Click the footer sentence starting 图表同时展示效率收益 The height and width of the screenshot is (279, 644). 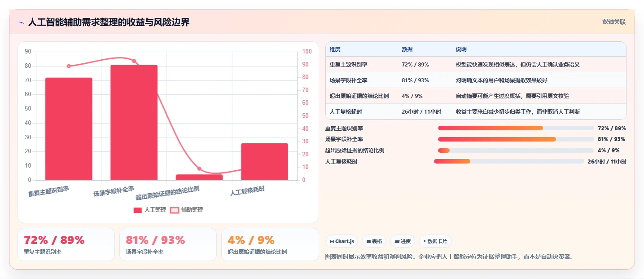(449, 257)
